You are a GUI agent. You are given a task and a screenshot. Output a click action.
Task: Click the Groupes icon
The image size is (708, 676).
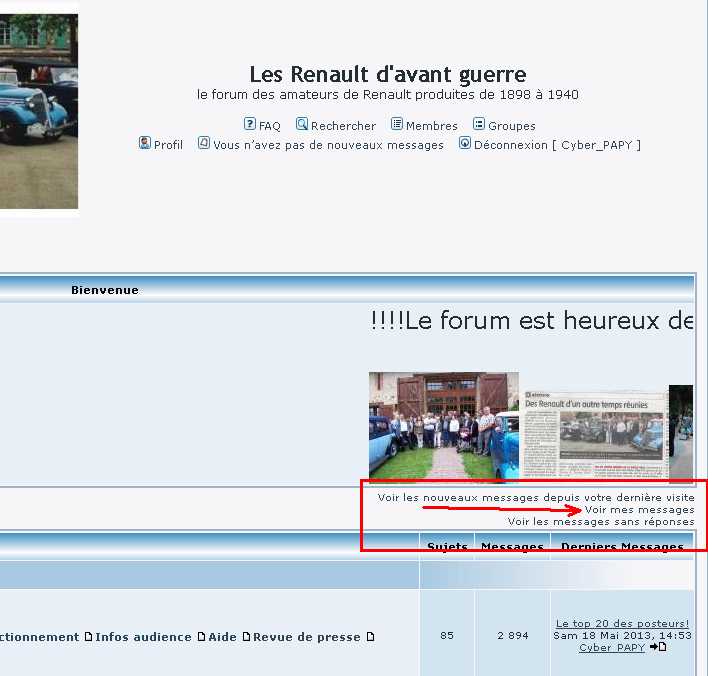(x=479, y=124)
